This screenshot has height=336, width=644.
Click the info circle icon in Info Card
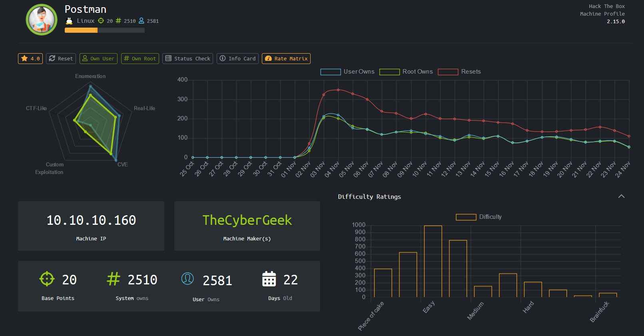point(223,58)
